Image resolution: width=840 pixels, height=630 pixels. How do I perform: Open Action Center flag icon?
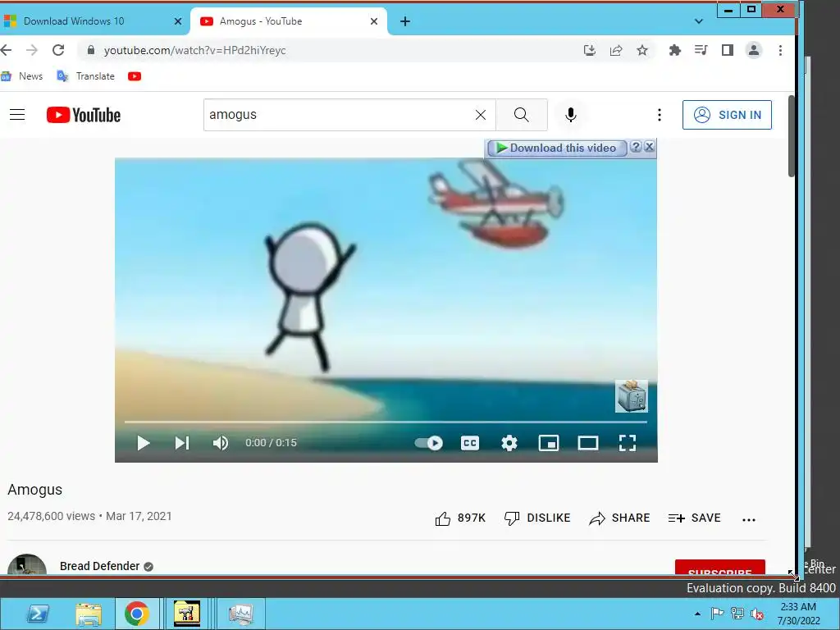coord(717,614)
